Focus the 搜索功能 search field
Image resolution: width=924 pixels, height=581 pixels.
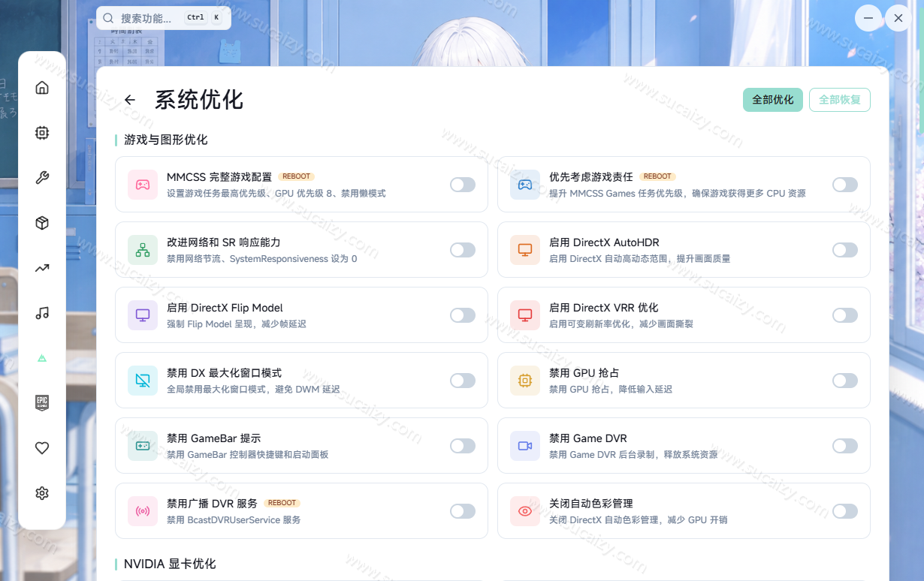164,18
